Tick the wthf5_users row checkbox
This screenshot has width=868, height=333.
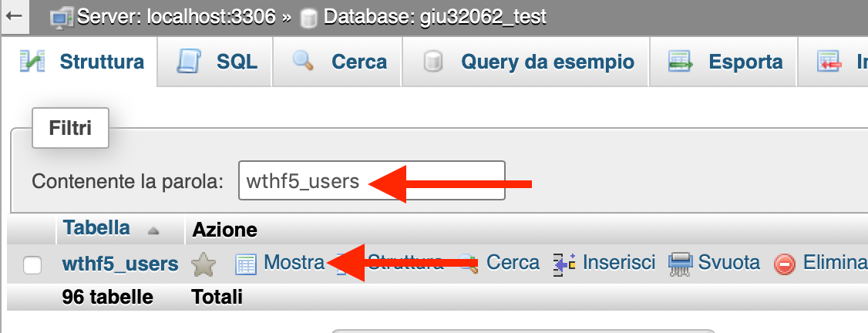point(32,265)
